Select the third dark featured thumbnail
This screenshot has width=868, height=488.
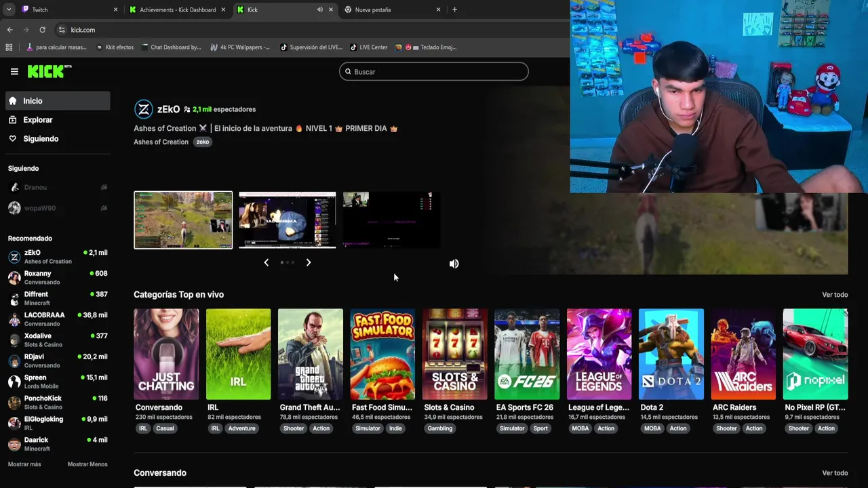(392, 220)
